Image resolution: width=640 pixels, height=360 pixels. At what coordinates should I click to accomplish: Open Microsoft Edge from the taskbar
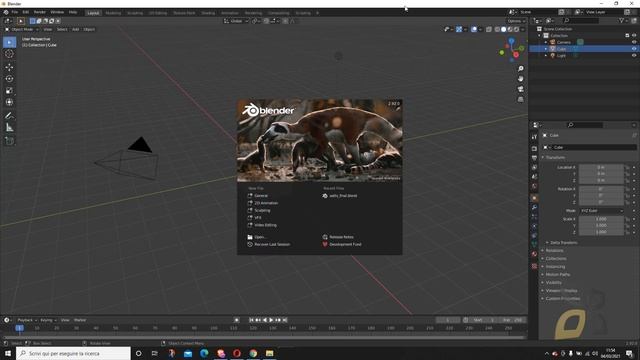click(204, 353)
